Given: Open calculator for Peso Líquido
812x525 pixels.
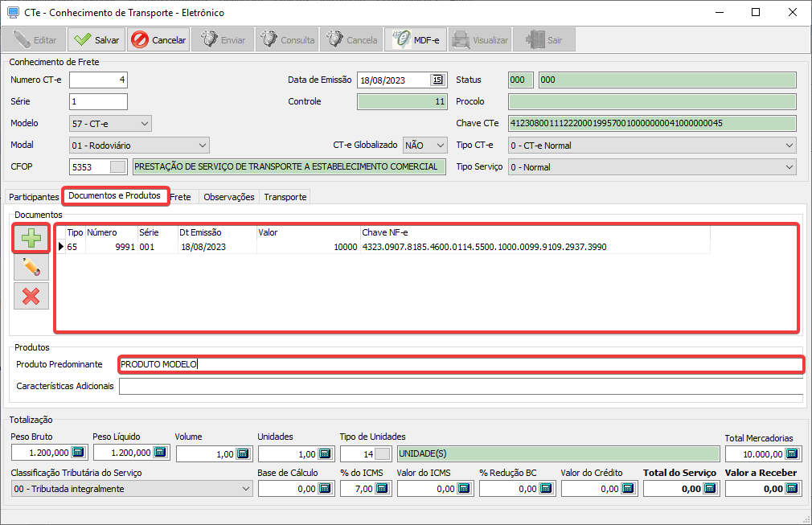Looking at the screenshot, I should click(161, 453).
